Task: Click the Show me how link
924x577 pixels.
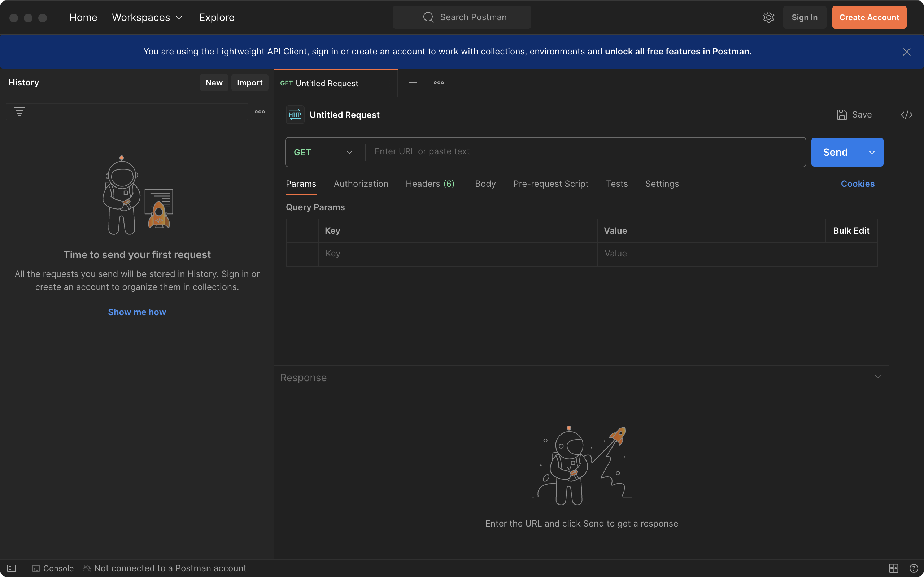Action: 137,312
